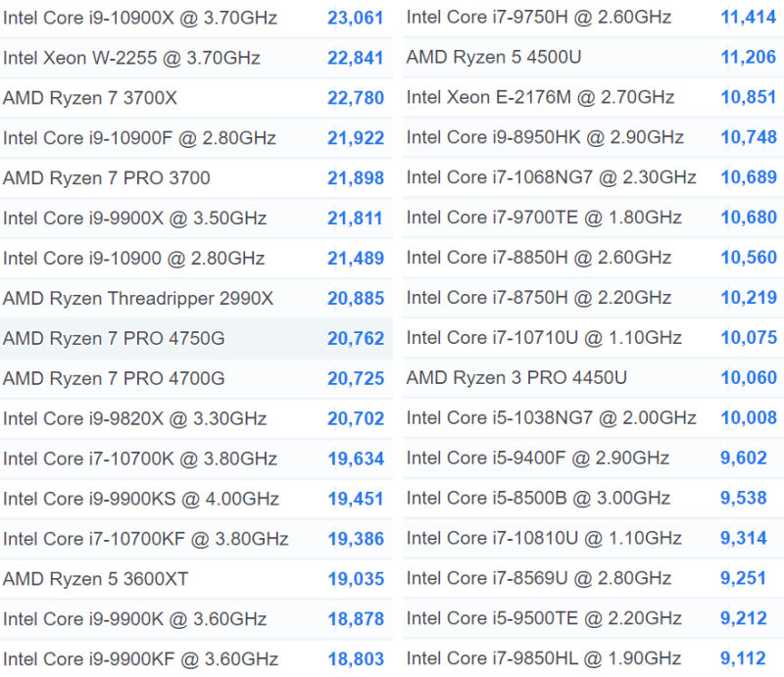The image size is (784, 677).
Task: Select Intel Core i9-9900K @ 3.60GHz
Action: (135, 619)
